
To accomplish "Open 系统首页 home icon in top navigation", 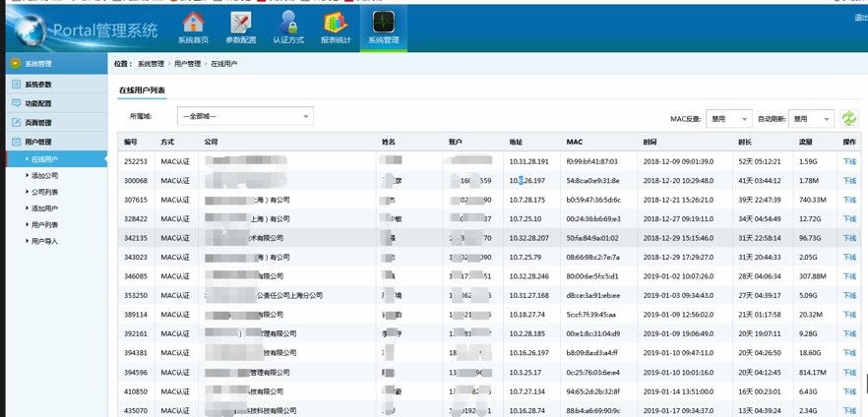I will click(x=193, y=27).
